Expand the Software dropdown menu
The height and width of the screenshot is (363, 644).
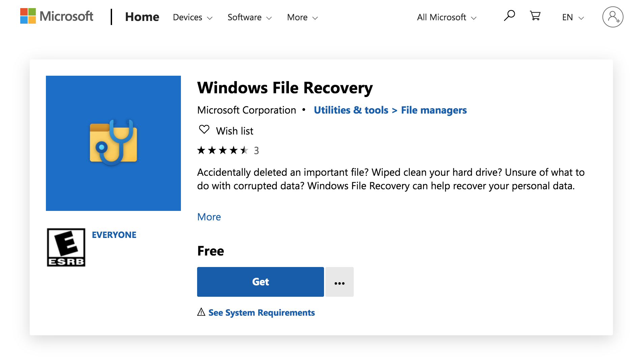tap(249, 17)
